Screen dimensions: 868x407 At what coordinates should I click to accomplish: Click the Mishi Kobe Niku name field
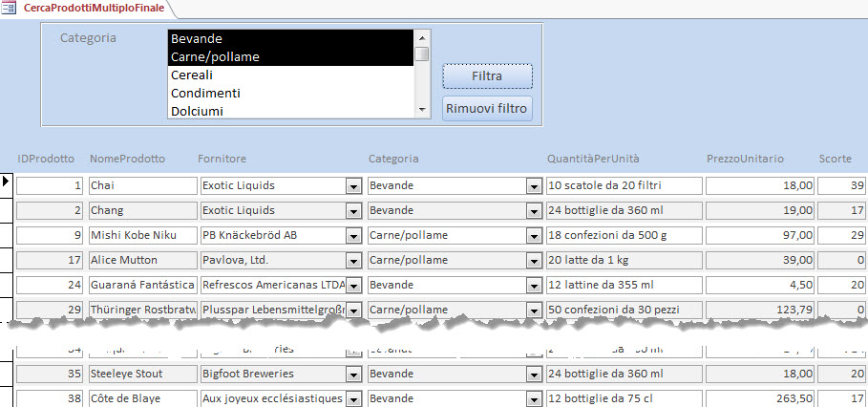tap(143, 236)
